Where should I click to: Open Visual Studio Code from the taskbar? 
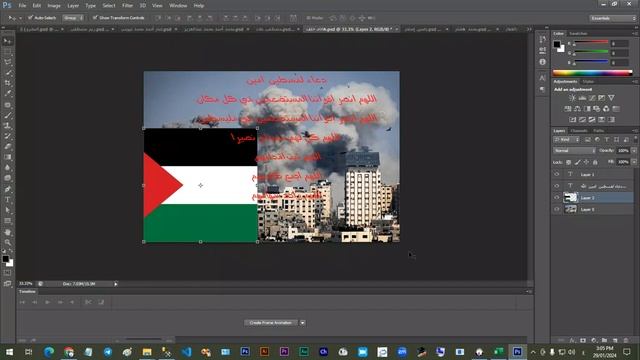click(186, 352)
